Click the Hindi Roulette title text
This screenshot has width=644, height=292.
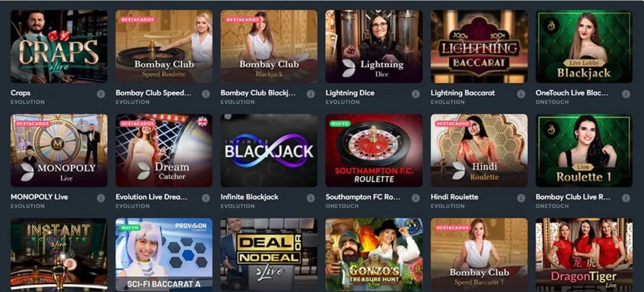[455, 197]
